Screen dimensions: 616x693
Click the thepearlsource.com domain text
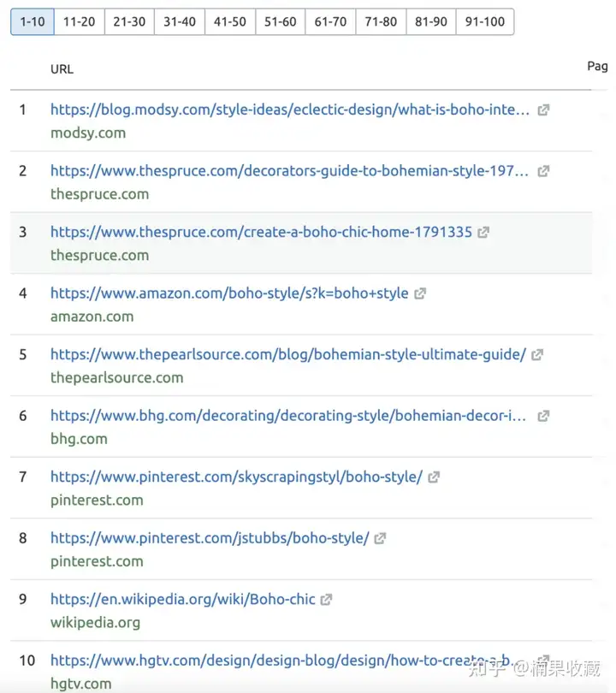tap(116, 378)
